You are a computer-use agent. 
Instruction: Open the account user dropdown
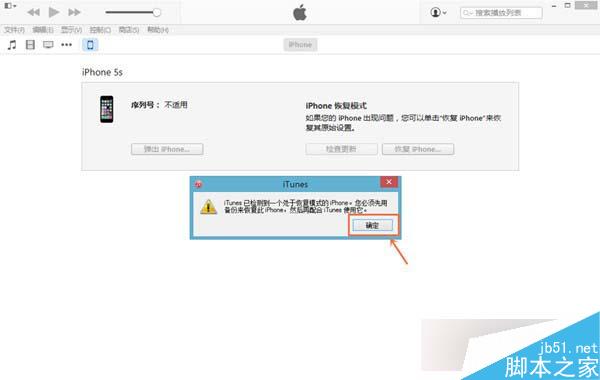439,12
